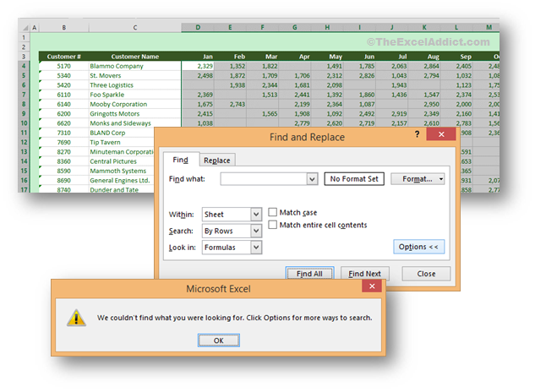Switch to the Replace tab

216,160
